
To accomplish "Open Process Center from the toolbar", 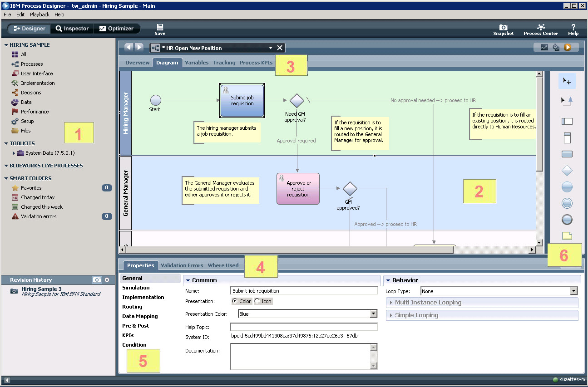I will click(x=540, y=29).
